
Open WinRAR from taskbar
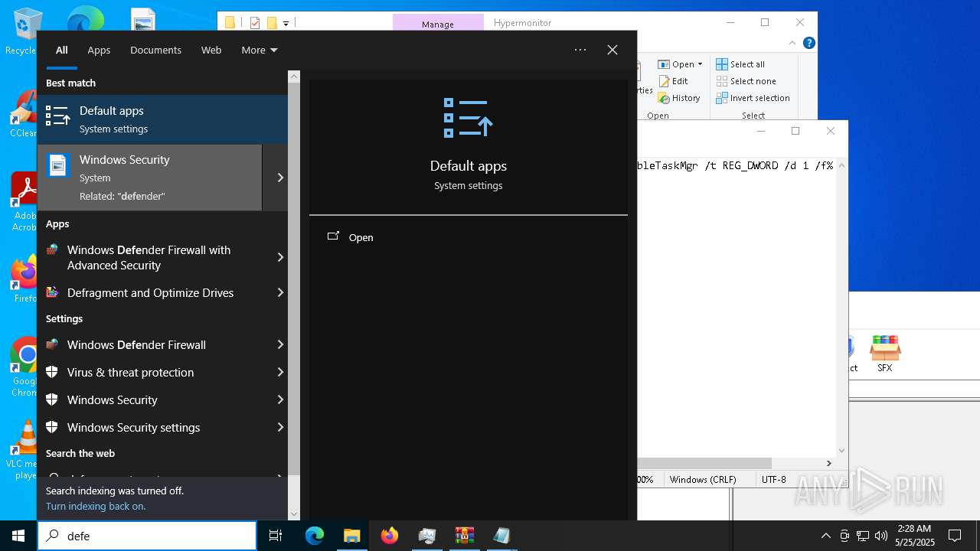pyautogui.click(x=465, y=536)
